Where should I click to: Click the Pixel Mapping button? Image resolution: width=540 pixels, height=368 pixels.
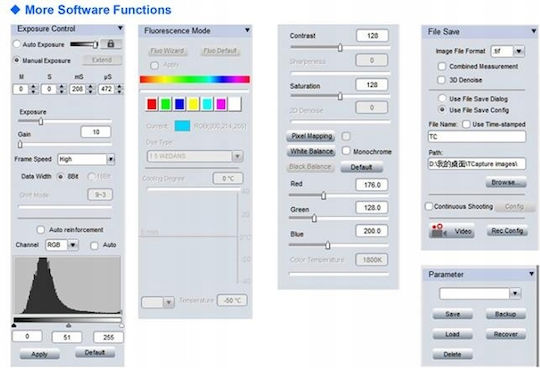[x=311, y=136]
